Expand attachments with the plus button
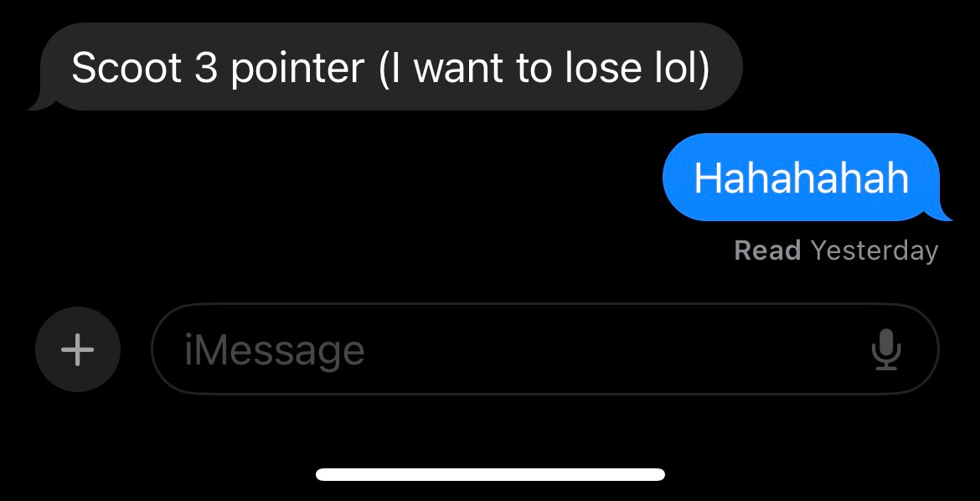This screenshot has width=980, height=501. 78,349
